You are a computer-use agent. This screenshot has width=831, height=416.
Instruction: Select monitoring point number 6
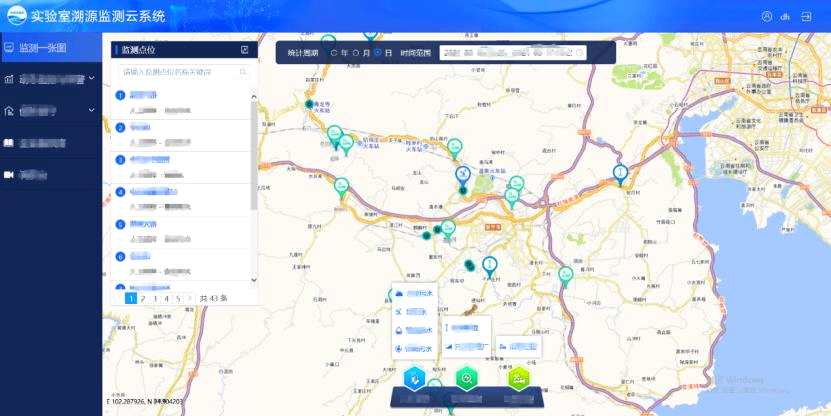[x=180, y=264]
